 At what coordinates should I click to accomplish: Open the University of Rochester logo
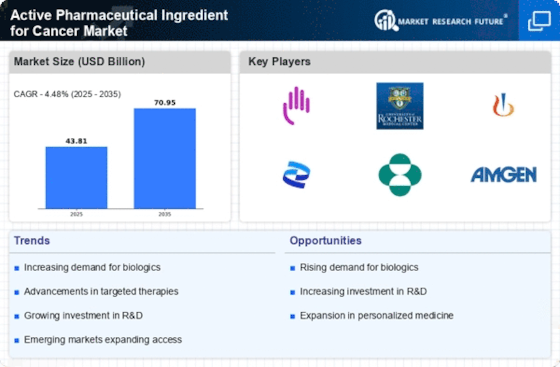[x=400, y=106]
